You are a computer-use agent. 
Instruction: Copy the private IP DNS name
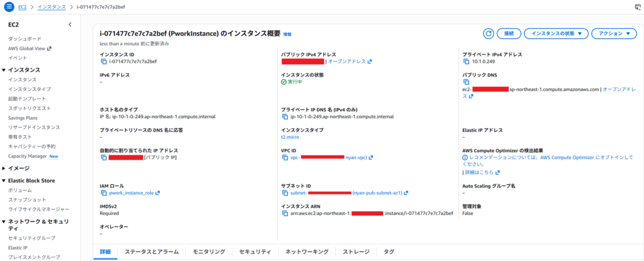click(x=285, y=116)
